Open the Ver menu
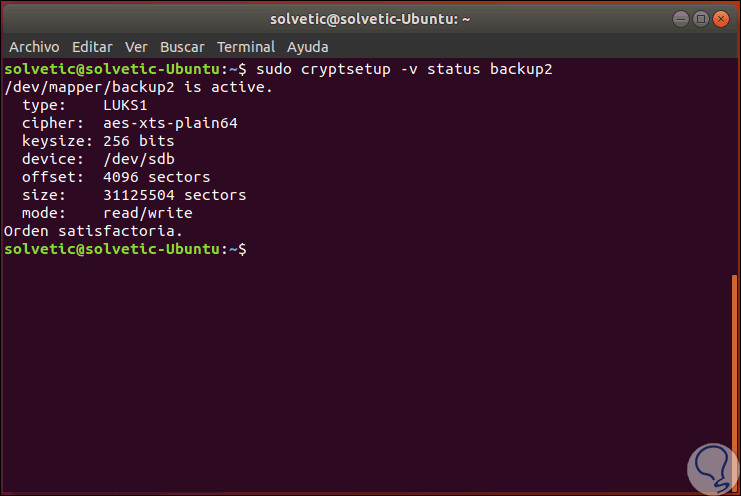 [x=136, y=47]
